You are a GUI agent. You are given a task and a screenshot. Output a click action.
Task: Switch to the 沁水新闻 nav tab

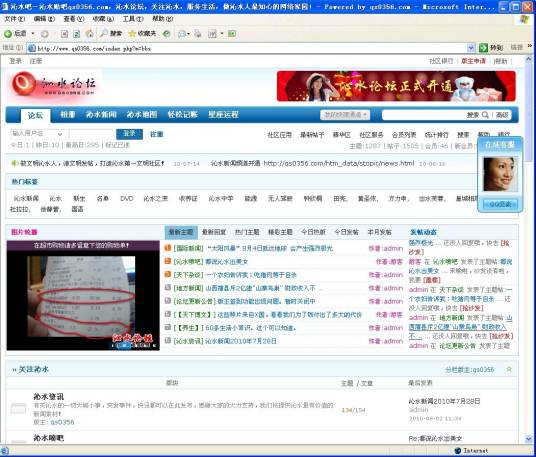tap(101, 115)
